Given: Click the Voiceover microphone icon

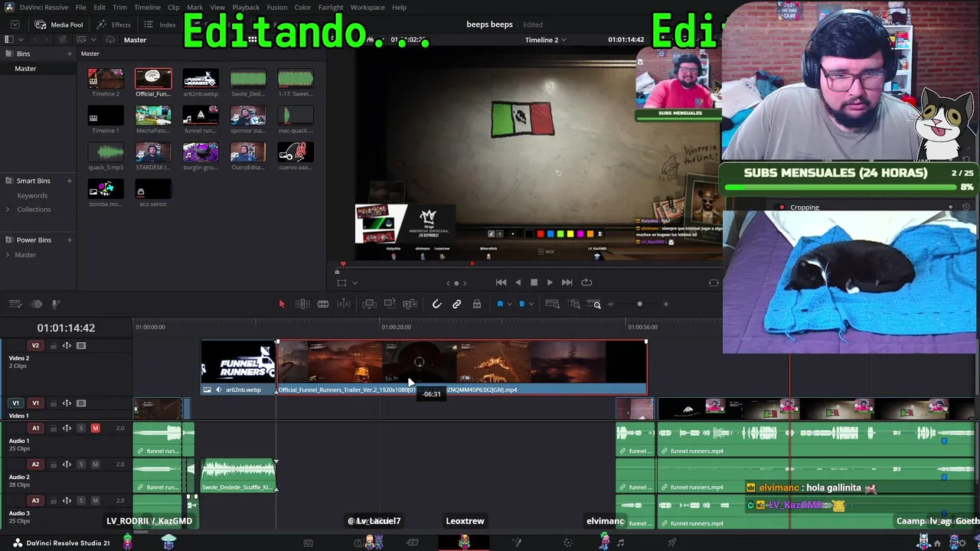Looking at the screenshot, I should [55, 304].
